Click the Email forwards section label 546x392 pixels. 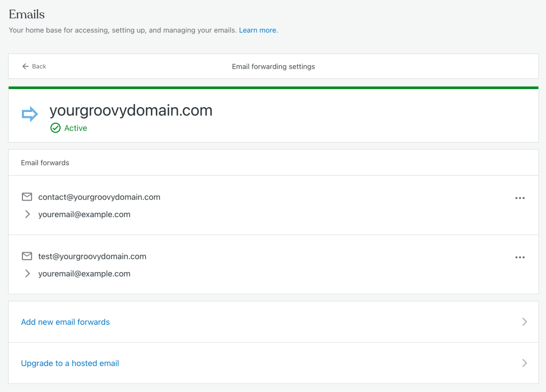[45, 163]
